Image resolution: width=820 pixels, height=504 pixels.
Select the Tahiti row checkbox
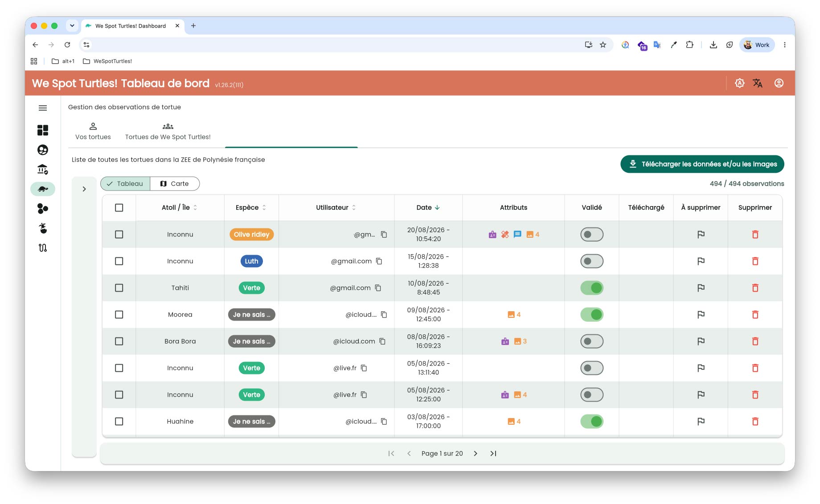coord(119,288)
